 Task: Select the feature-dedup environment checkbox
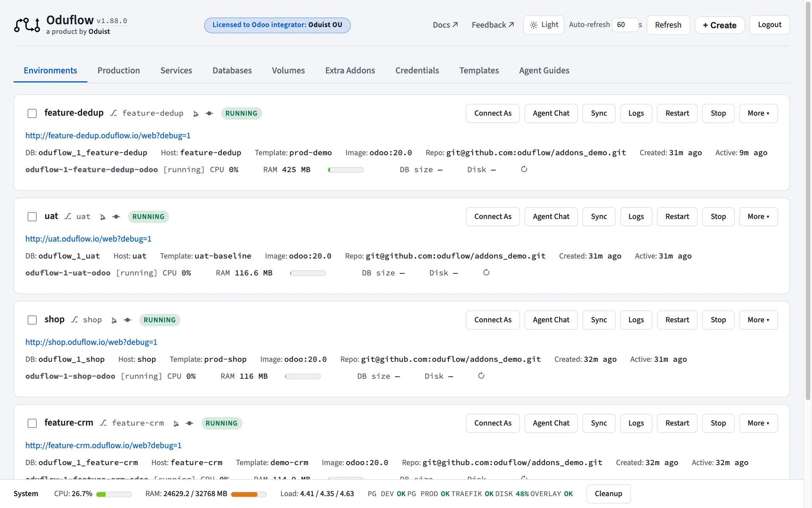pos(32,113)
